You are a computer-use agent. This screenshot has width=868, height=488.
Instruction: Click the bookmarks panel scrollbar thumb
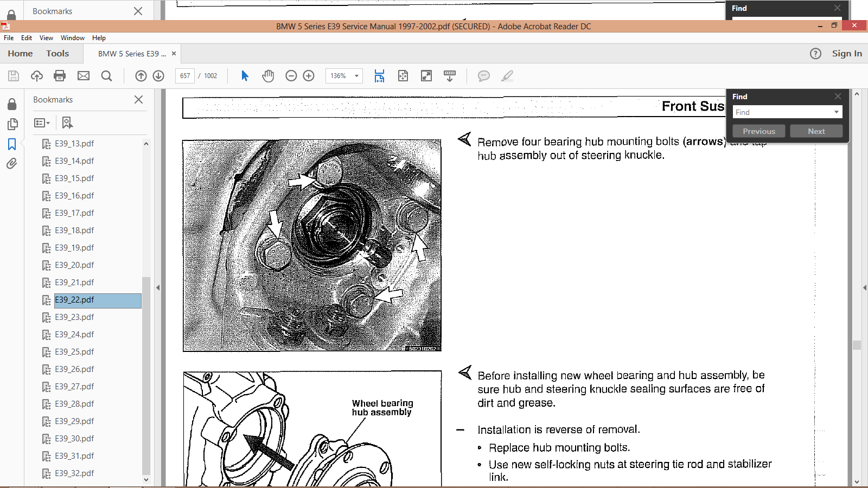(145, 375)
